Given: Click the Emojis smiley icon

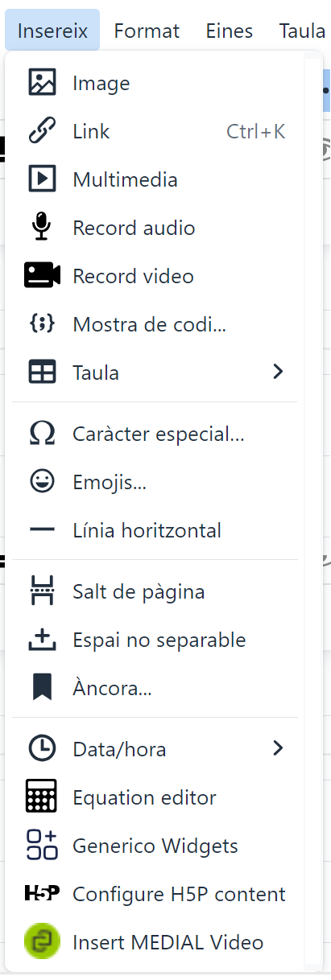Looking at the screenshot, I should coord(42,482).
